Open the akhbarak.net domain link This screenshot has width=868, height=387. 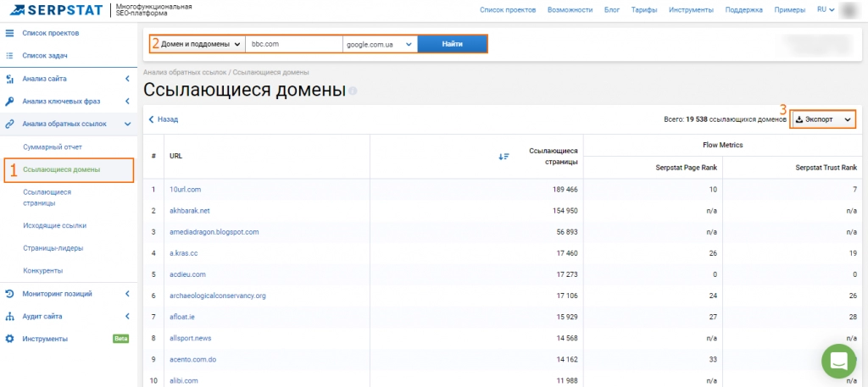click(x=189, y=211)
